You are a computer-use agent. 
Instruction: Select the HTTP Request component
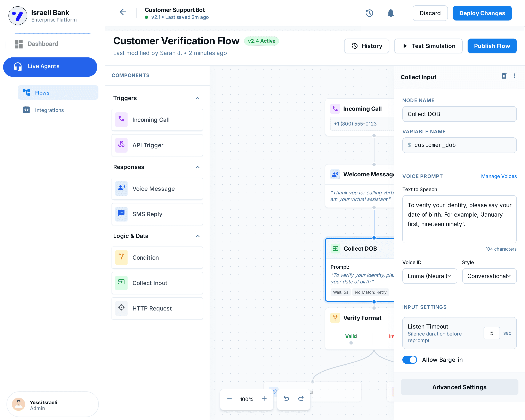click(157, 308)
